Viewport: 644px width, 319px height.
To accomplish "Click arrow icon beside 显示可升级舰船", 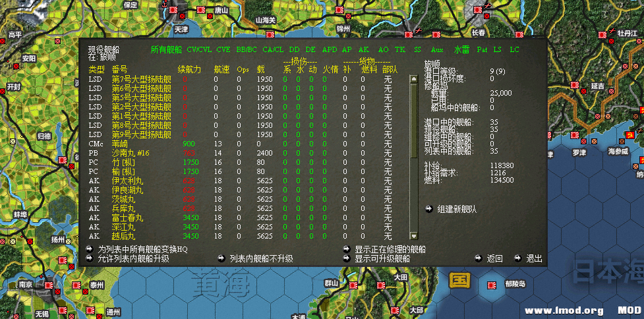I will 347,258.
